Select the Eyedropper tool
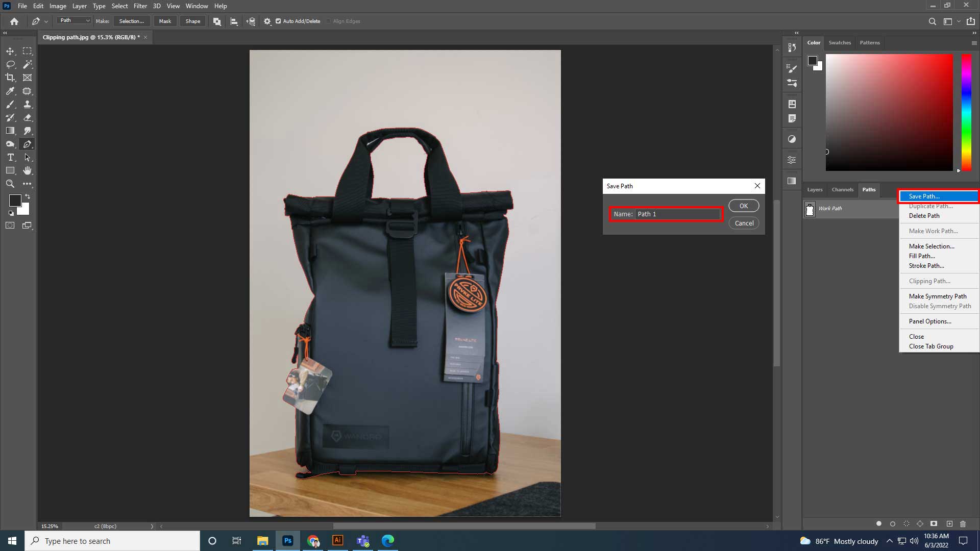This screenshot has height=551, width=980. tap(10, 91)
